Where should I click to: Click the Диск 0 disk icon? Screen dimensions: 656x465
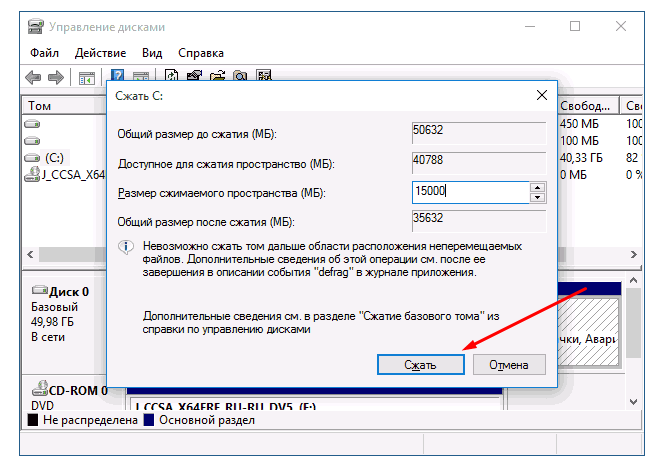[40, 290]
